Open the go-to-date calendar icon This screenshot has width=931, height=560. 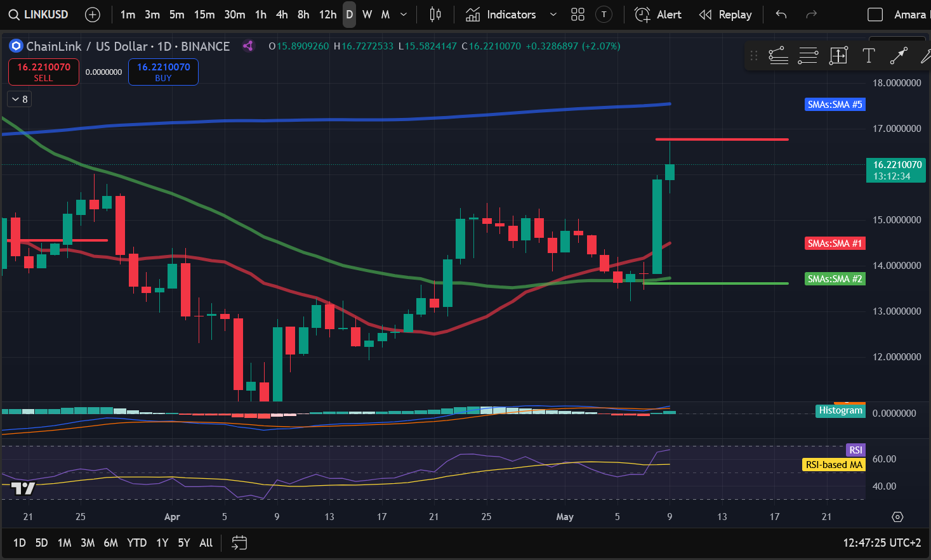coord(239,542)
